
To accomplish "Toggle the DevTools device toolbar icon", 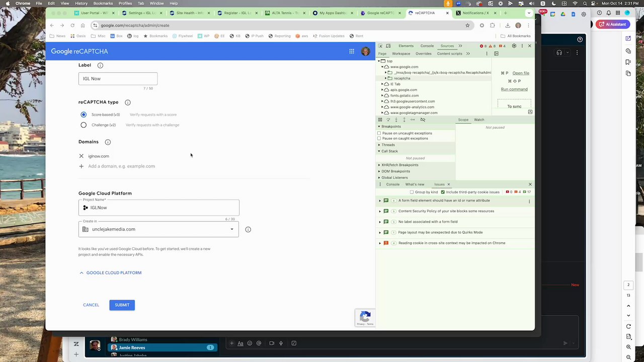I will point(388,46).
